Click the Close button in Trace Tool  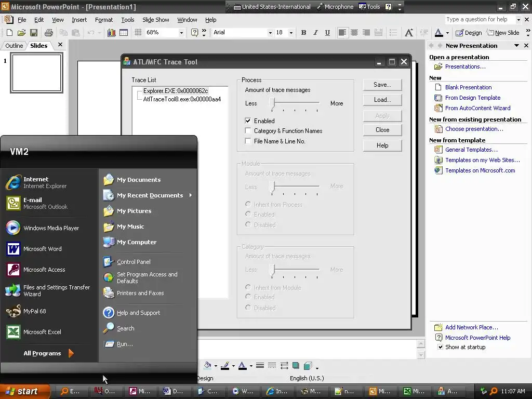382,130
